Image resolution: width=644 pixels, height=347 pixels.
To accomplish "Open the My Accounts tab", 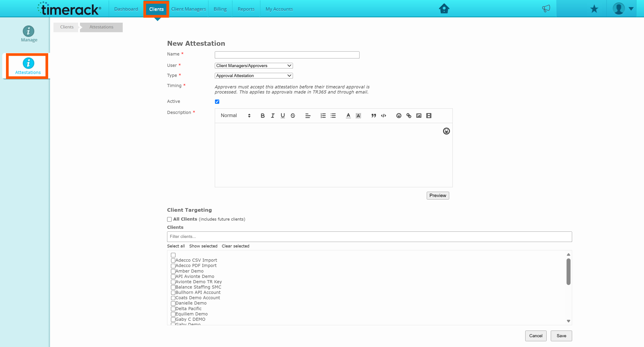I will click(279, 9).
